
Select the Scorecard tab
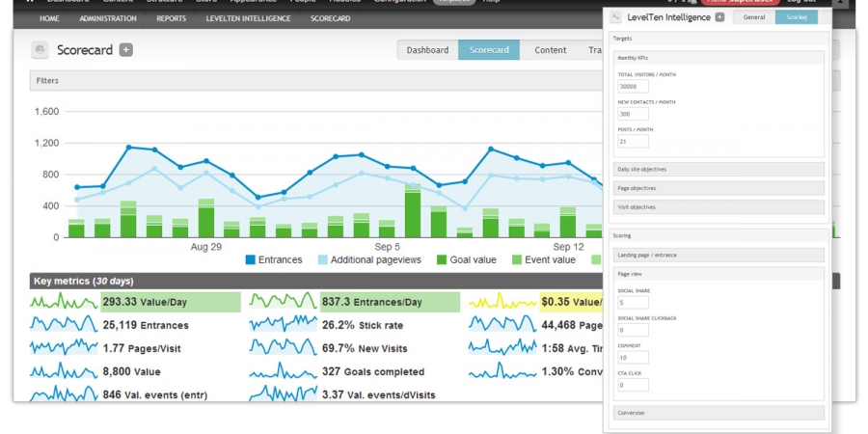489,50
